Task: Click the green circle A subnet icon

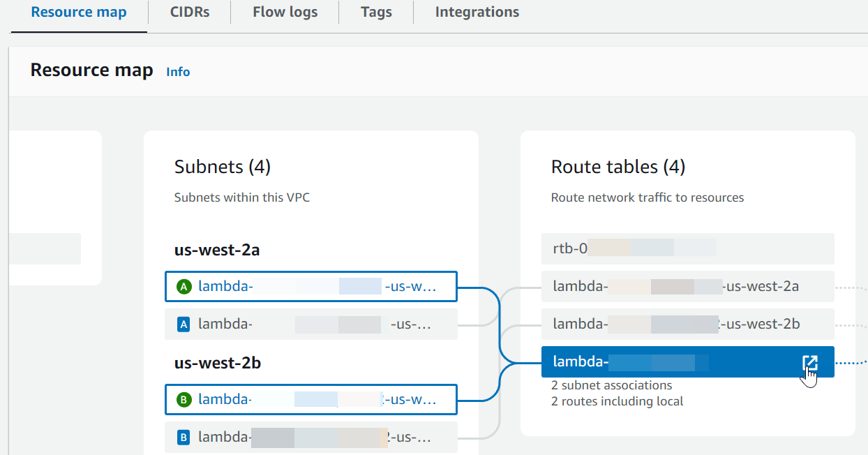Action: click(x=184, y=286)
